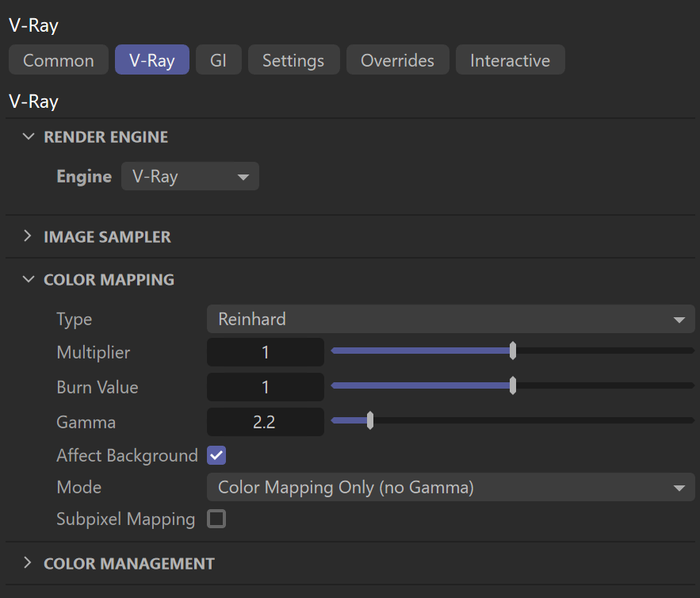Expand the Color Management section chevron
This screenshot has width=700, height=598.
tap(28, 563)
